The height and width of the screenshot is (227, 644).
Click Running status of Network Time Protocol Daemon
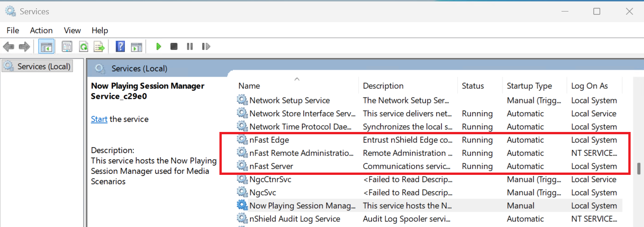477,126
